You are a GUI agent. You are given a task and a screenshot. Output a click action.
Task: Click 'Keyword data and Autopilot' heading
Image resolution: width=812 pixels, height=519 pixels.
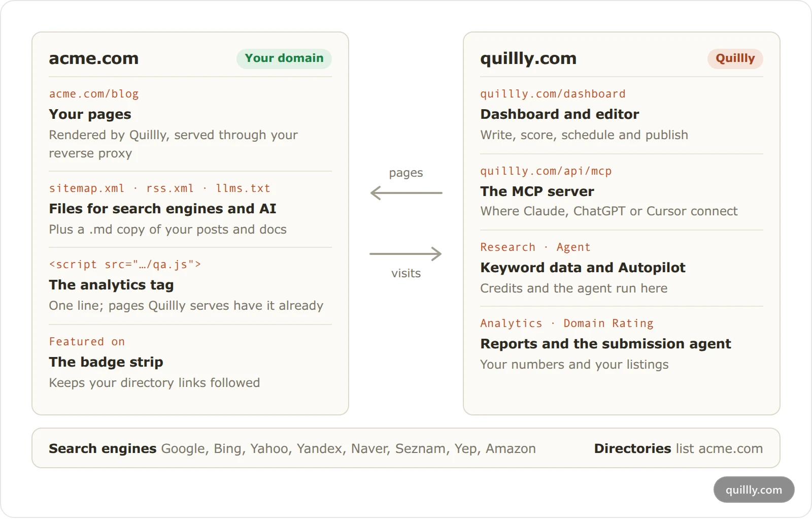click(583, 268)
